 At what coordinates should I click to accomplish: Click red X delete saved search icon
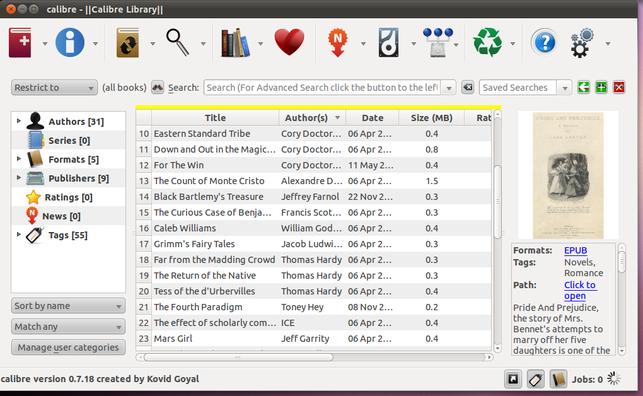[619, 87]
